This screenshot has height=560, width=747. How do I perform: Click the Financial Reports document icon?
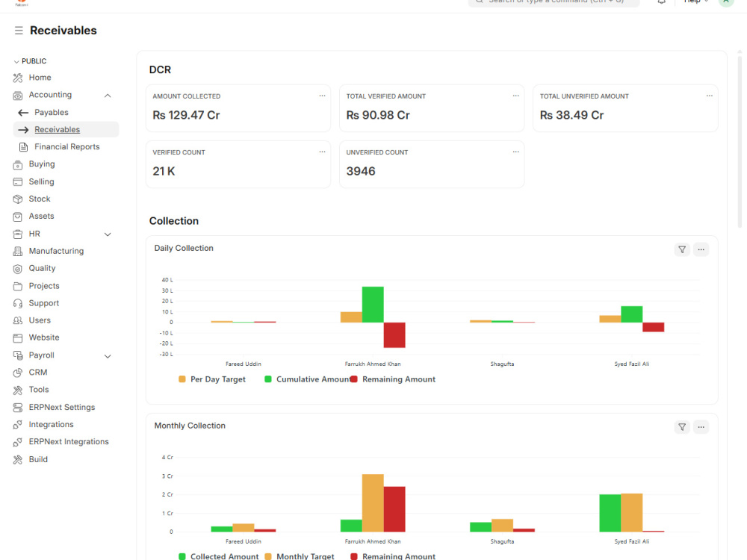pos(23,147)
